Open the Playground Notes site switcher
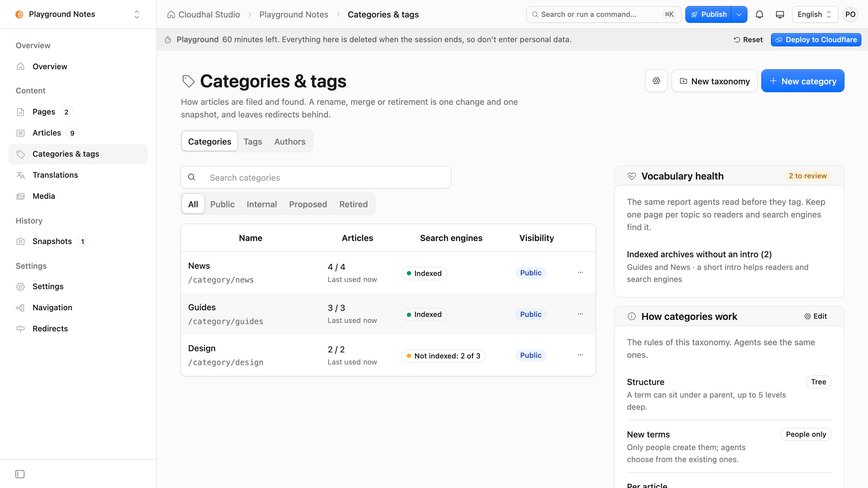The image size is (868, 488). click(x=78, y=14)
